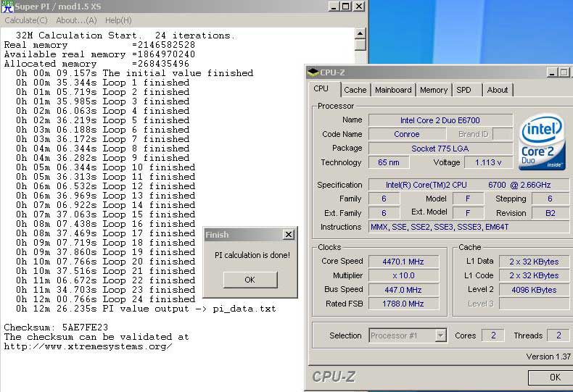Click the Core Speed value 4470.1 MHz
The width and height of the screenshot is (573, 392).
tap(403, 262)
